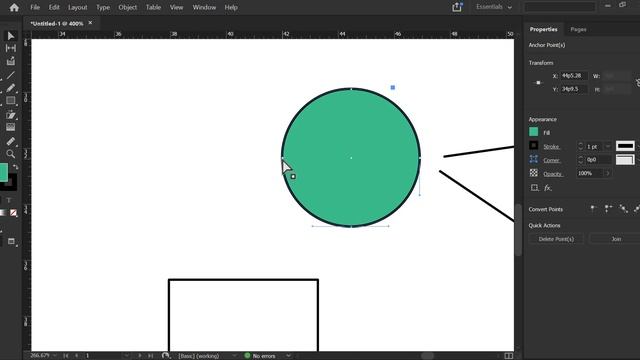Screen dimensions: 640x360
Task: Click the green fill box in toolbox
Action: [3, 172]
